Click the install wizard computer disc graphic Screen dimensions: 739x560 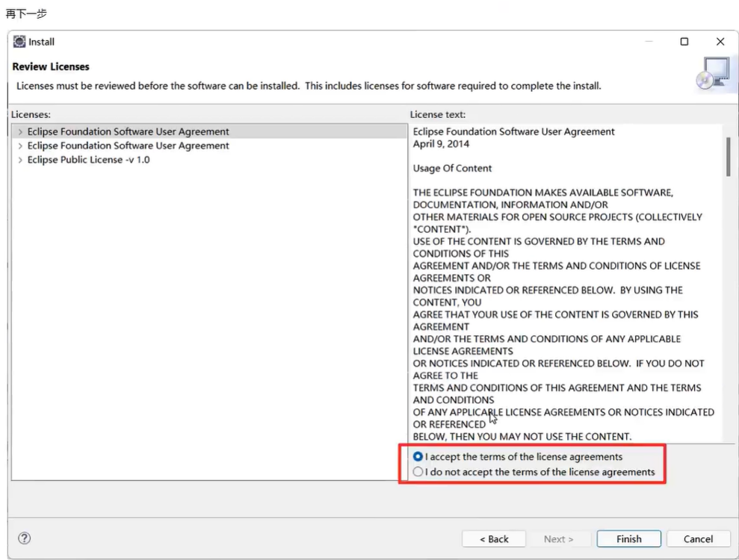tap(713, 73)
